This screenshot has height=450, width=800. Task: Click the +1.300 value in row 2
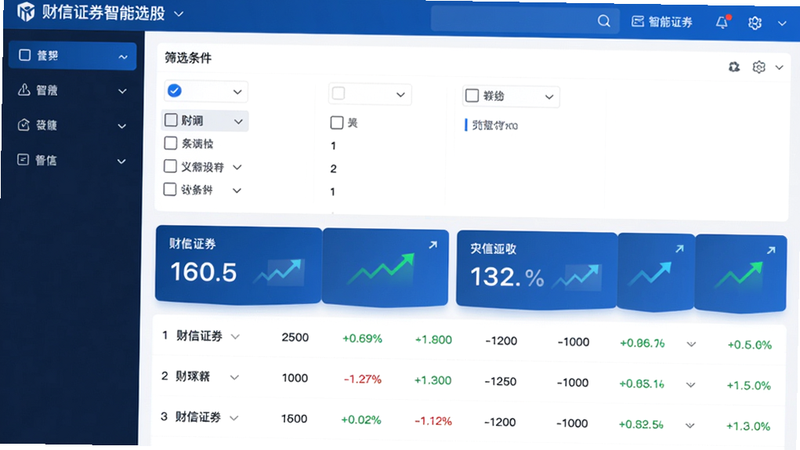(x=433, y=381)
